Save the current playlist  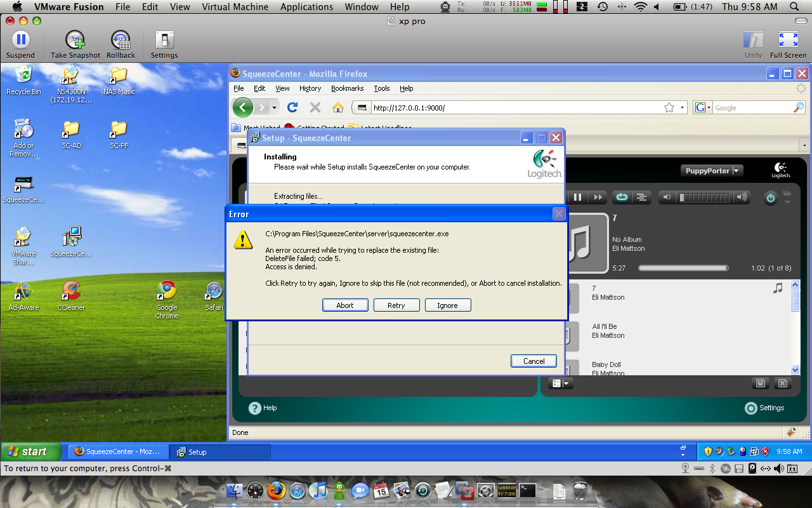point(761,384)
